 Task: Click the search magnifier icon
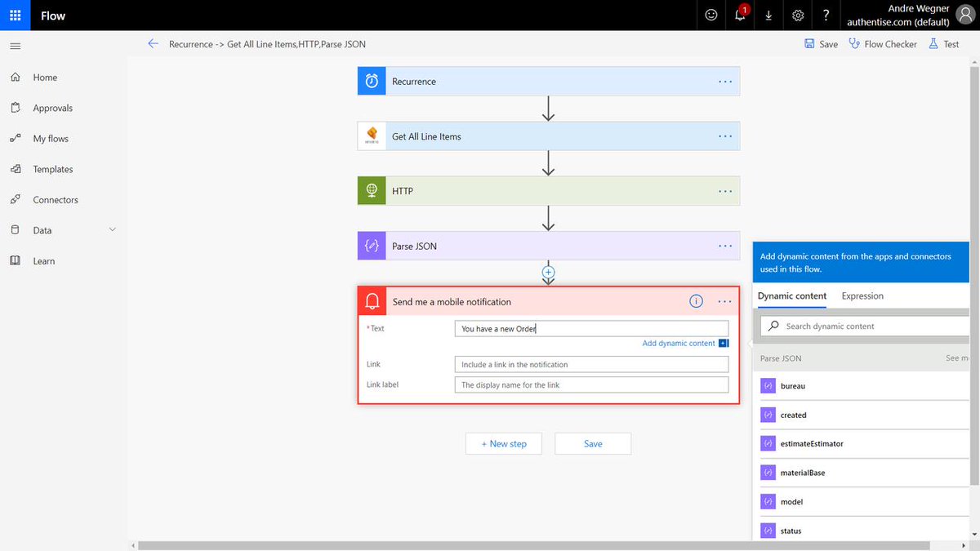[773, 326]
